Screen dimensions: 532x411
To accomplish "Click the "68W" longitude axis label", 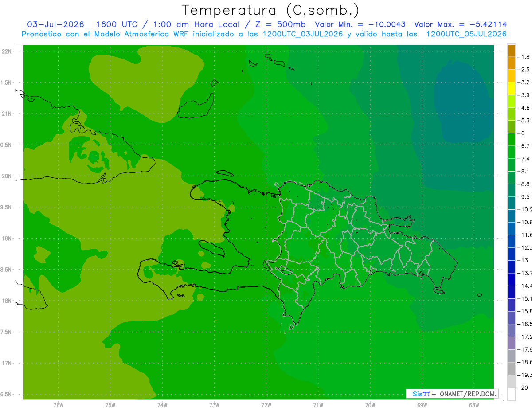I will (x=474, y=405).
